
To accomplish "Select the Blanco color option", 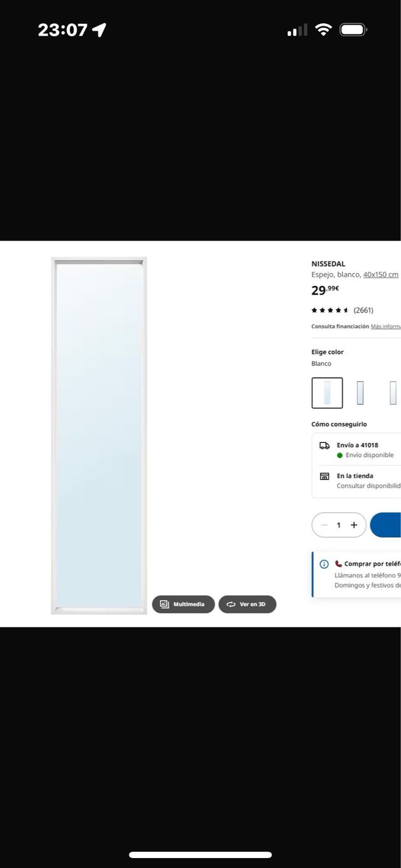I will pyautogui.click(x=327, y=393).
